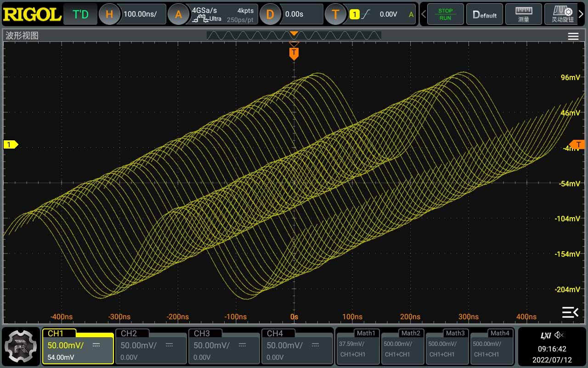Viewport: 588px width, 368px height.
Task: Open the Delay D icon settings
Action: (270, 14)
